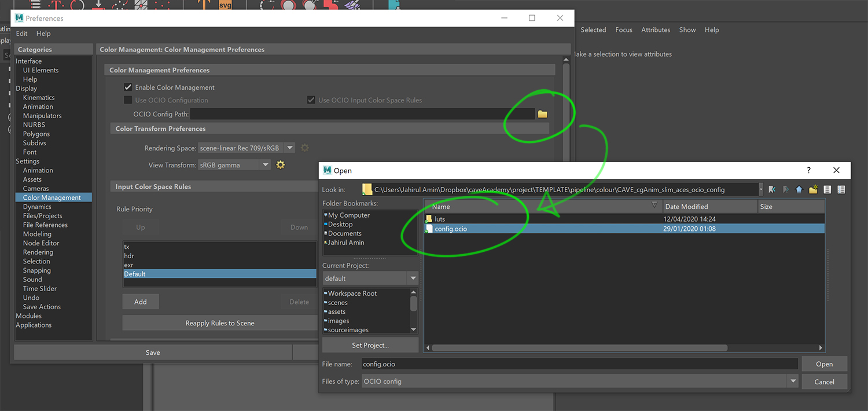Select the tx rule in list
868x411 pixels.
coord(220,247)
